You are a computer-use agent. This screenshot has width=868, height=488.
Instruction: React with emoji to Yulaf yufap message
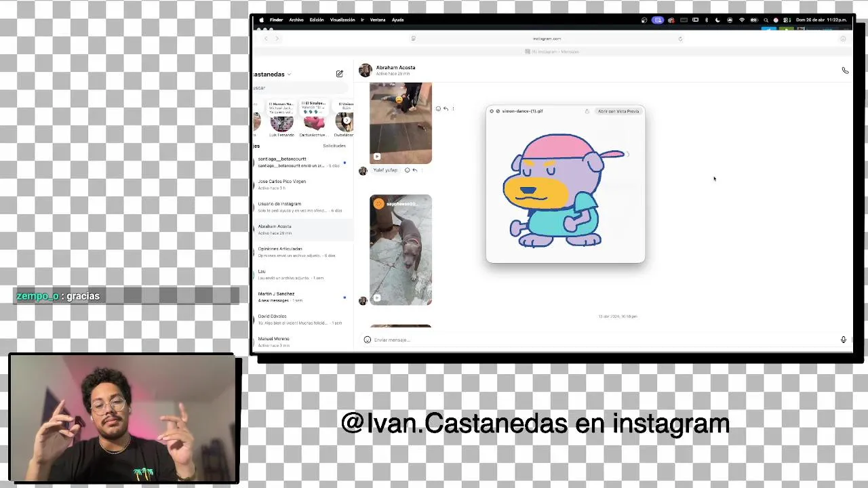pyautogui.click(x=407, y=170)
